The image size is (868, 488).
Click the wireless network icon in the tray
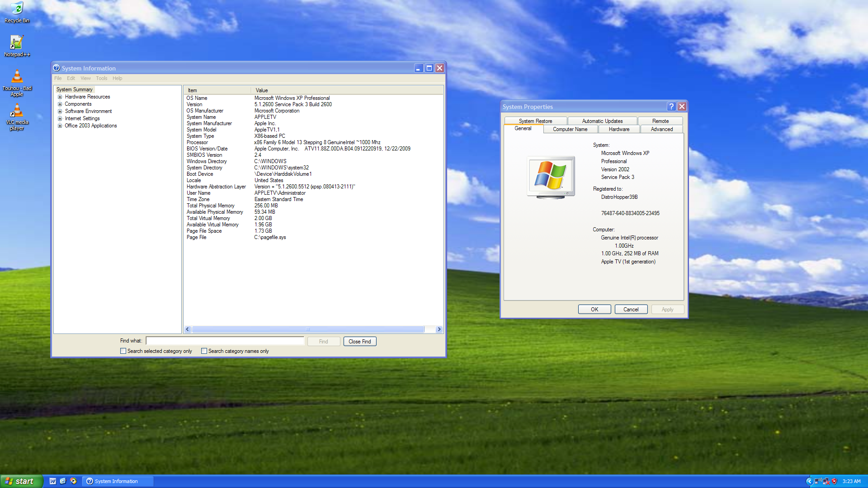817,481
